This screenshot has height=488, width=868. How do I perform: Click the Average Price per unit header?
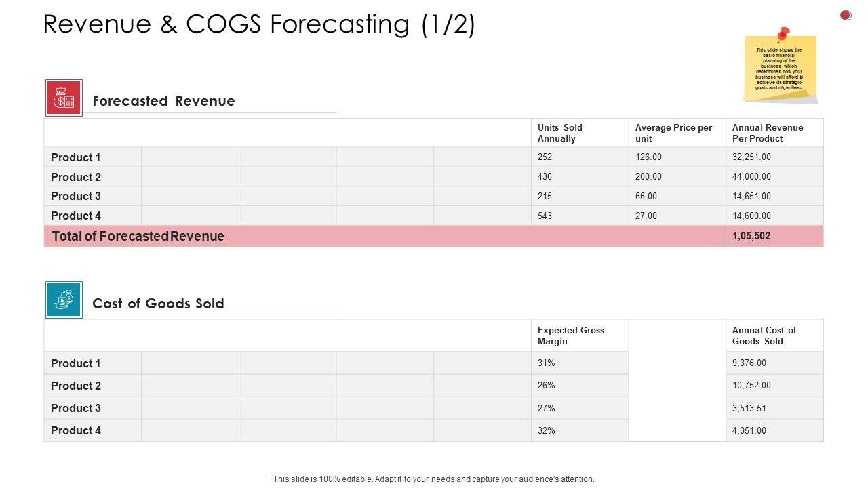[673, 133]
